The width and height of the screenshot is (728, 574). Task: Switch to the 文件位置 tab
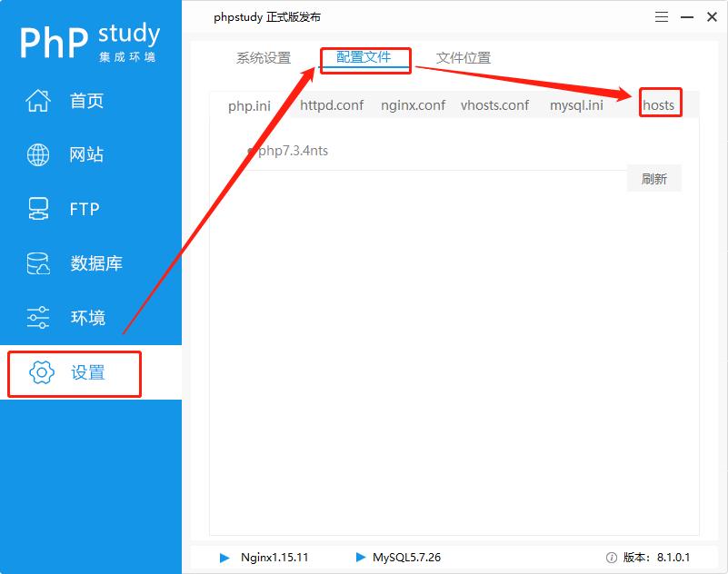click(x=464, y=58)
